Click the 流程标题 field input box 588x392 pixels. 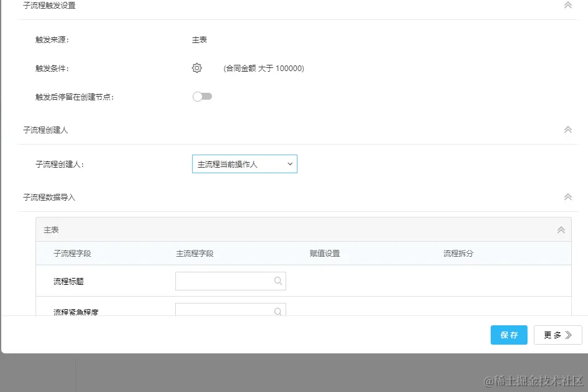(231, 281)
